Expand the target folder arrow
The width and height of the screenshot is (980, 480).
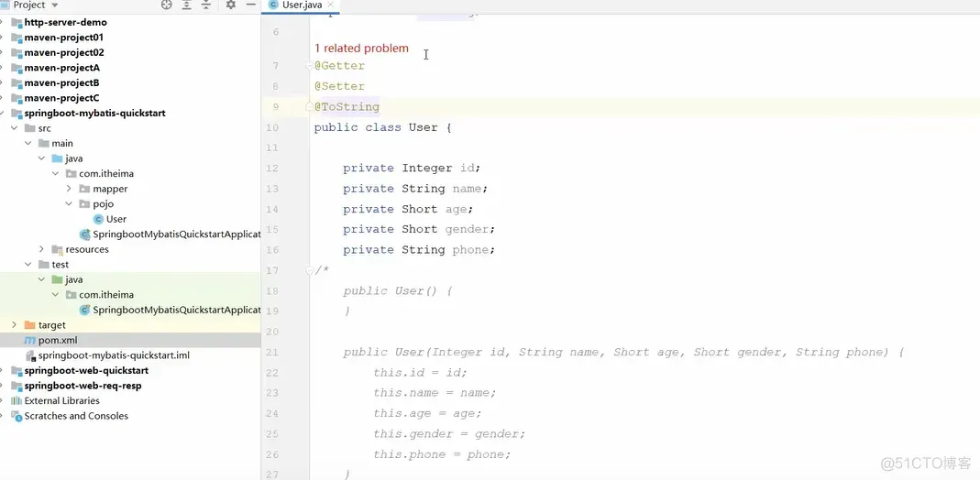(x=15, y=325)
